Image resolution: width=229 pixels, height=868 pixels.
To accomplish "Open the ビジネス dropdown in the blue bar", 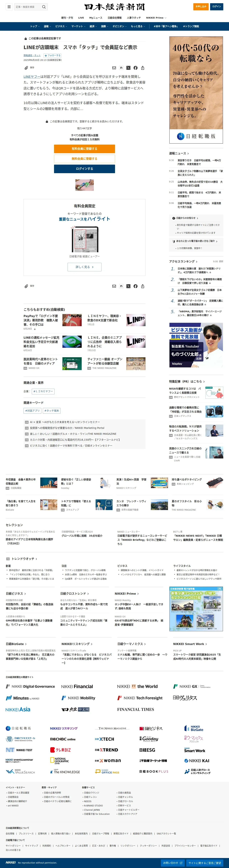I will [61, 26].
